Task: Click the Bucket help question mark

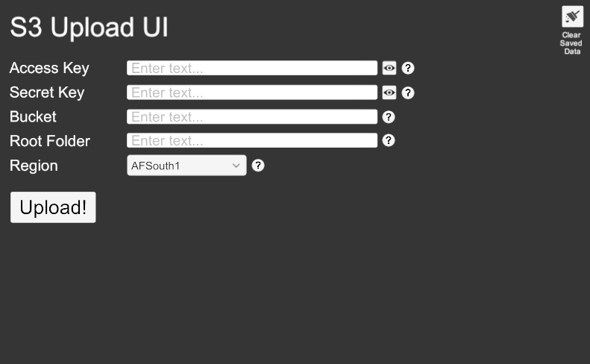Action: [389, 116]
